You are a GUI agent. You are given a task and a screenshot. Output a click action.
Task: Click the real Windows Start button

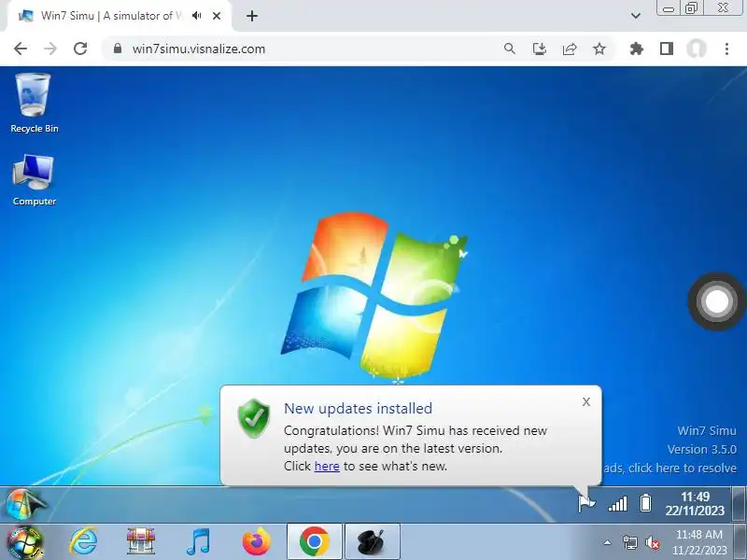[x=25, y=542]
